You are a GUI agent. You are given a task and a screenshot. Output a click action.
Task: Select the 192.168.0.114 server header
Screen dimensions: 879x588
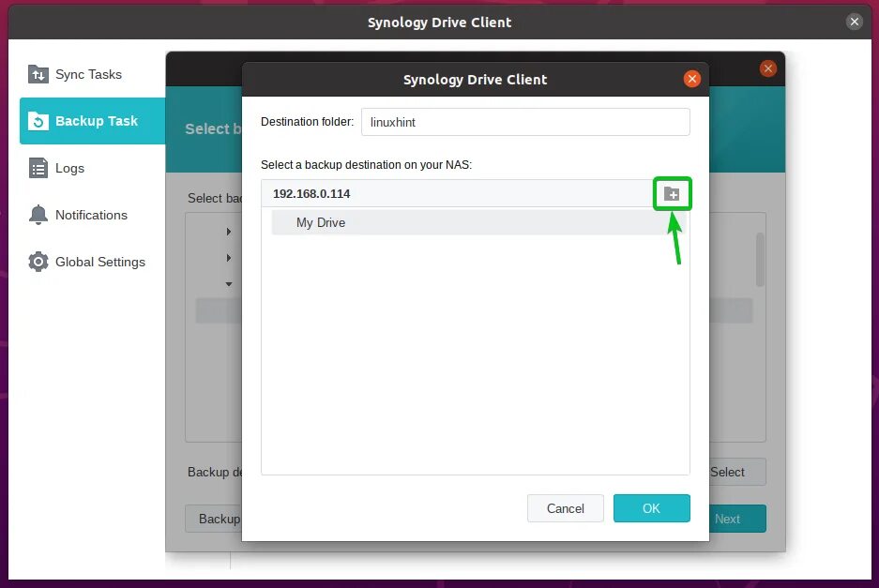tap(457, 194)
